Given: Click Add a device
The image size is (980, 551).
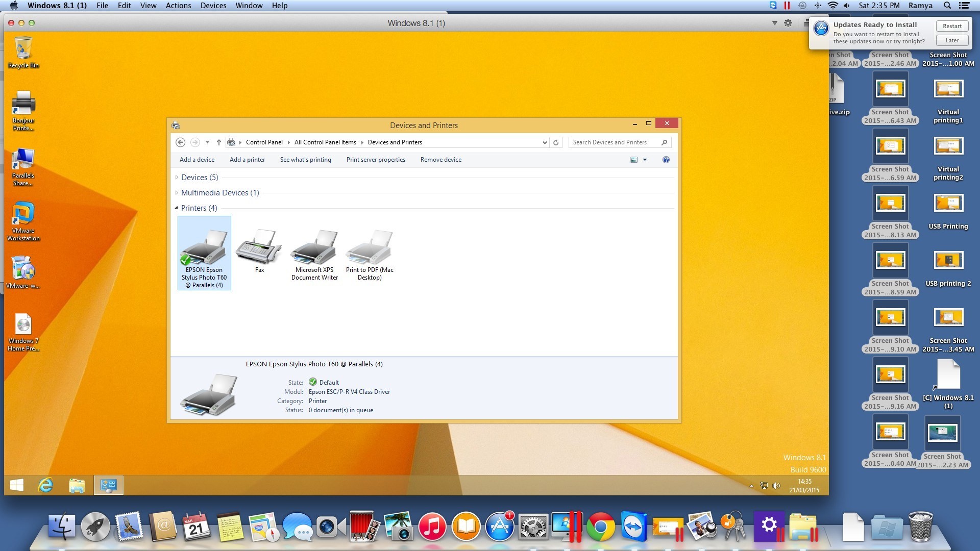Looking at the screenshot, I should (x=197, y=160).
